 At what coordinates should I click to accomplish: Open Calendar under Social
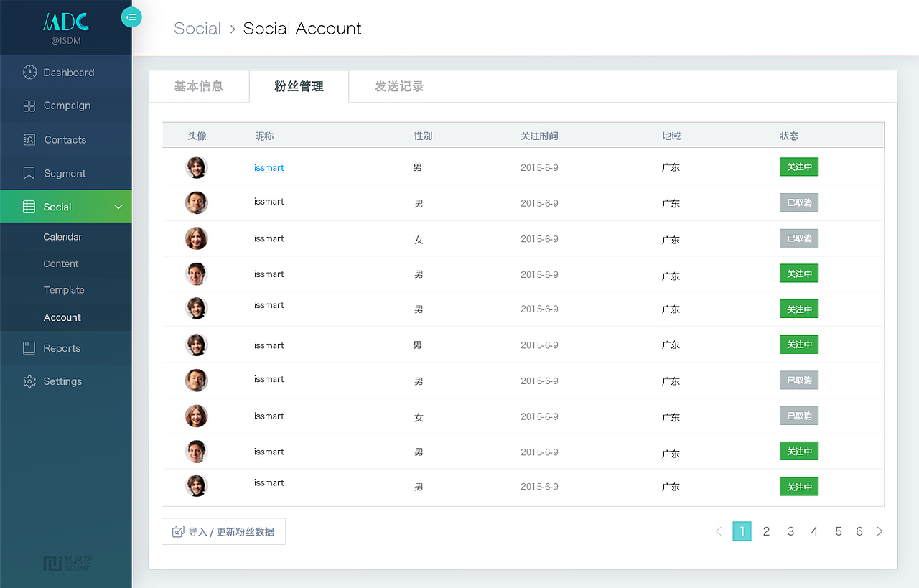(62, 237)
